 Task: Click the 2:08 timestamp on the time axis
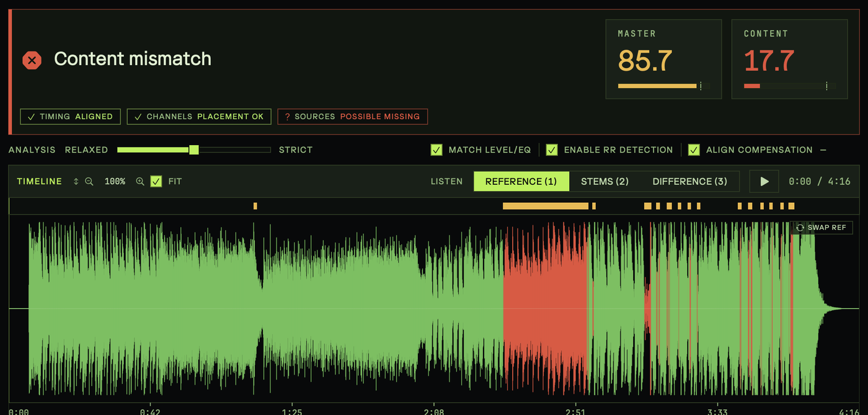point(434,411)
